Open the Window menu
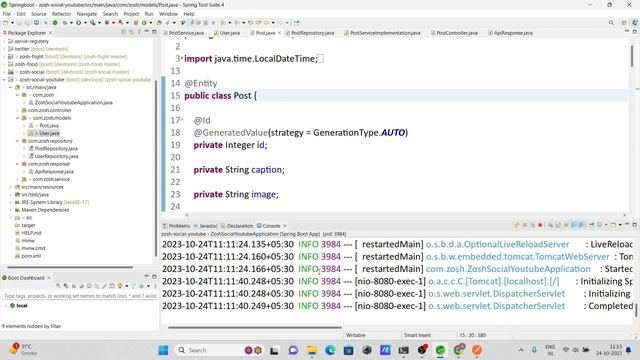 (x=168, y=14)
